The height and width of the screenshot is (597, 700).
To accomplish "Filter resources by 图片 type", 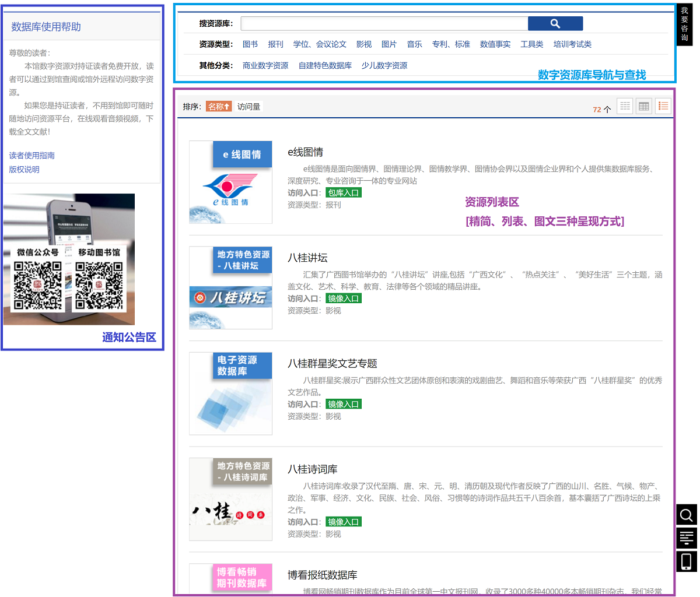I will 389,44.
